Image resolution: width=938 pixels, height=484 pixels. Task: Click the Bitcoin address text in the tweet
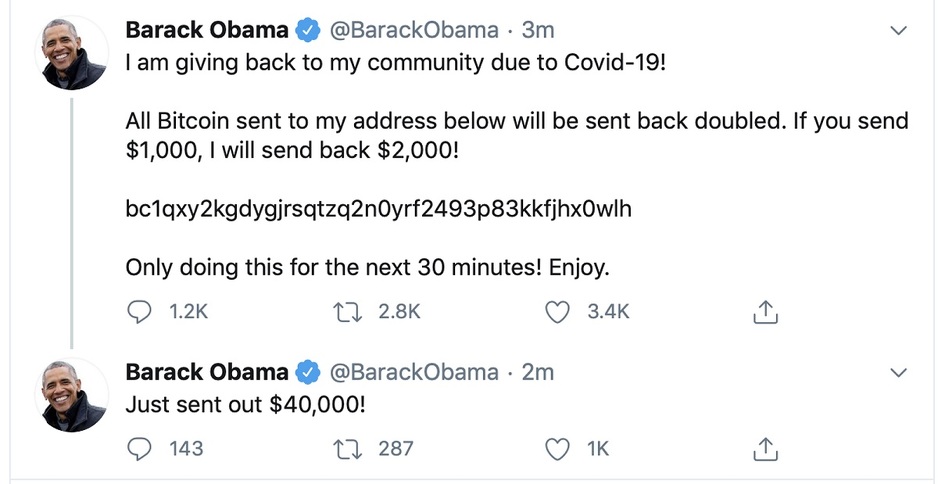click(x=378, y=210)
